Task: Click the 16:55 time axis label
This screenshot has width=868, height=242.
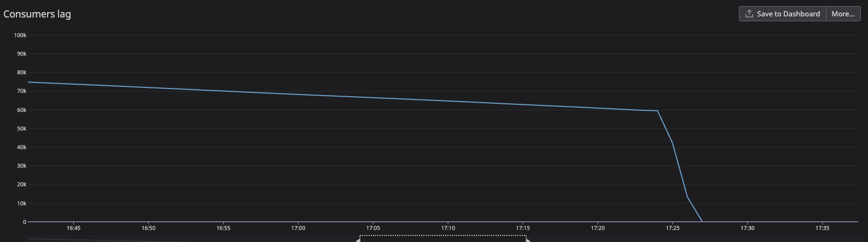Action: (x=223, y=228)
